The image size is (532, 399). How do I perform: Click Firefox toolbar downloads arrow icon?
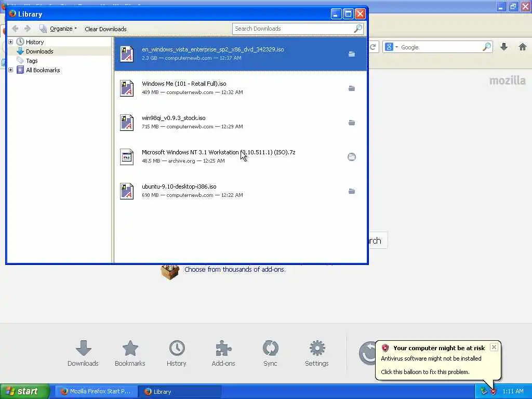coord(504,47)
